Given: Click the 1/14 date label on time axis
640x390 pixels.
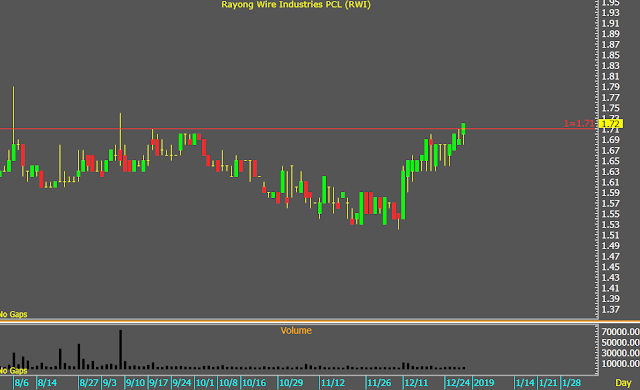Looking at the screenshot, I should (525, 383).
